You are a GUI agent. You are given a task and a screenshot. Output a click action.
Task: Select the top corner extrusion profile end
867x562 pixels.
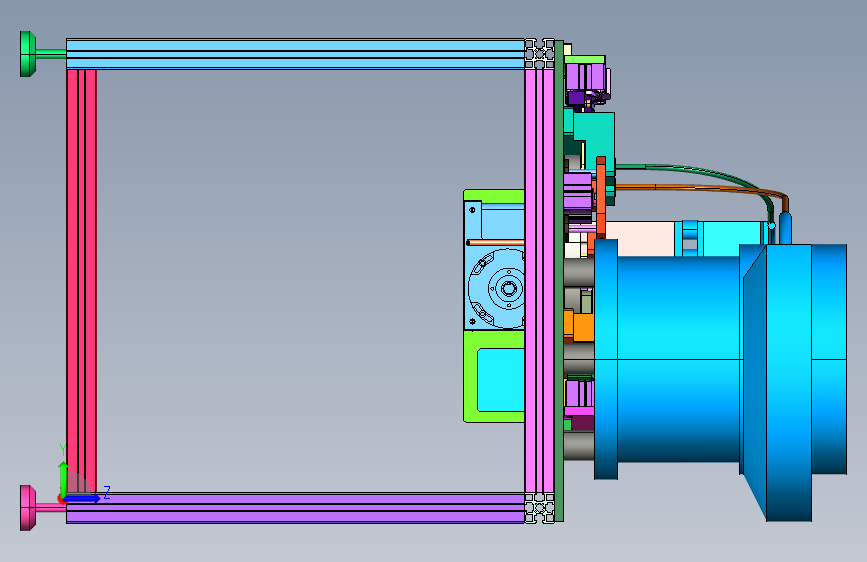pyautogui.click(x=540, y=54)
